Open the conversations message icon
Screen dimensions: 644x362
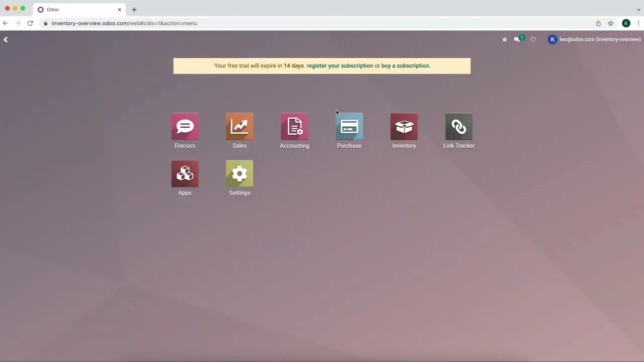(x=517, y=39)
